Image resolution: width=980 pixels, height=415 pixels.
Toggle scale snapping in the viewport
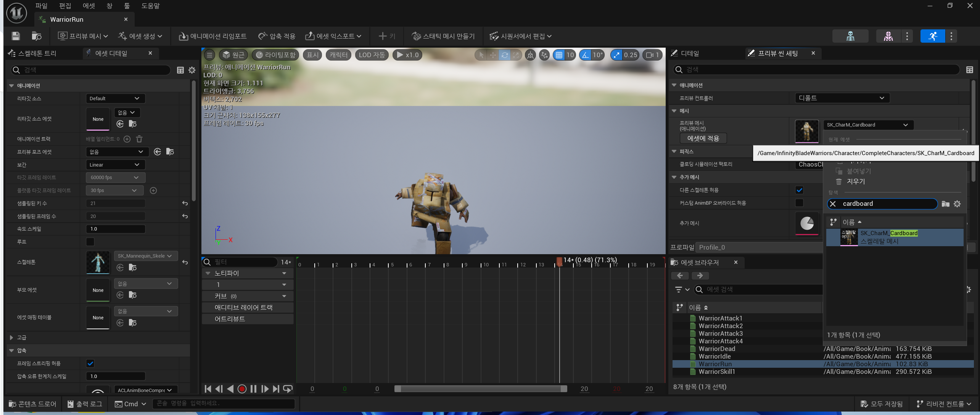click(616, 55)
